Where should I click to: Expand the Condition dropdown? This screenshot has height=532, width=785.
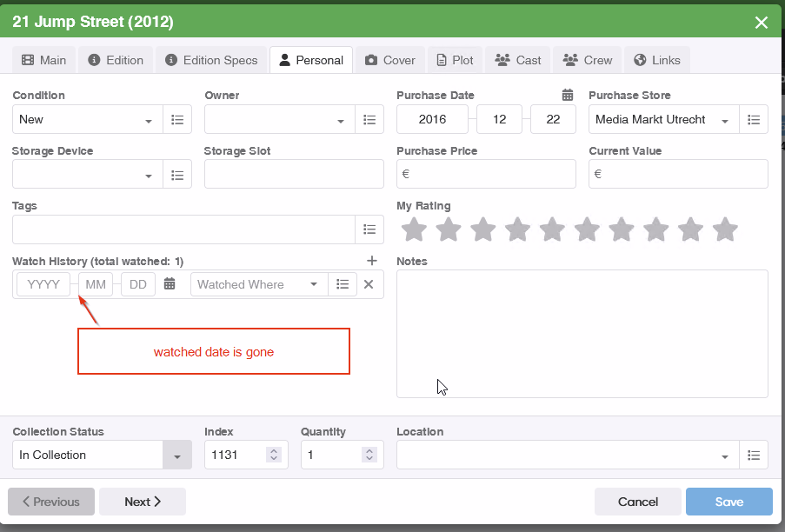[149, 121]
